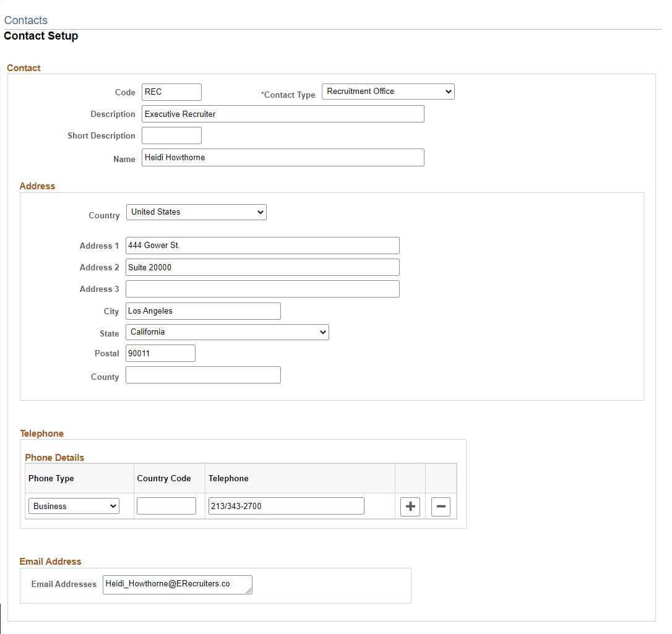Click the Contact Setup heading
The image size is (672, 634).
click(x=41, y=36)
